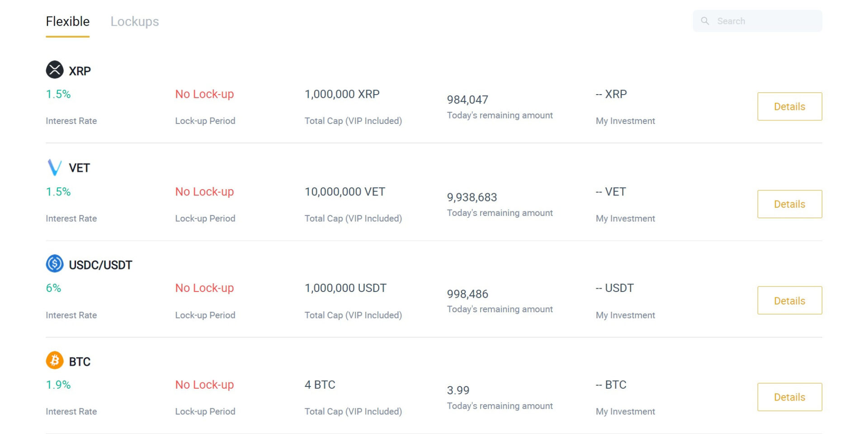Screen dimensions: 868x434
Task: Click the USDC/USDT coin logo icon
Action: 55,263
